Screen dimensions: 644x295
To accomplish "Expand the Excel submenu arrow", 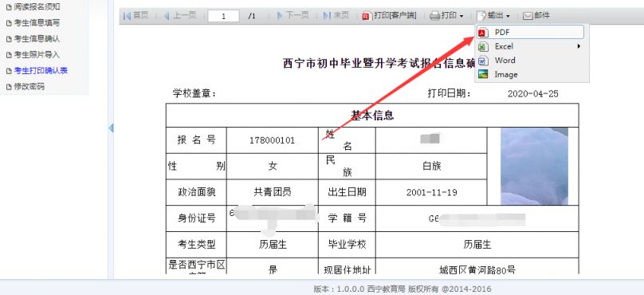I will (x=579, y=46).
